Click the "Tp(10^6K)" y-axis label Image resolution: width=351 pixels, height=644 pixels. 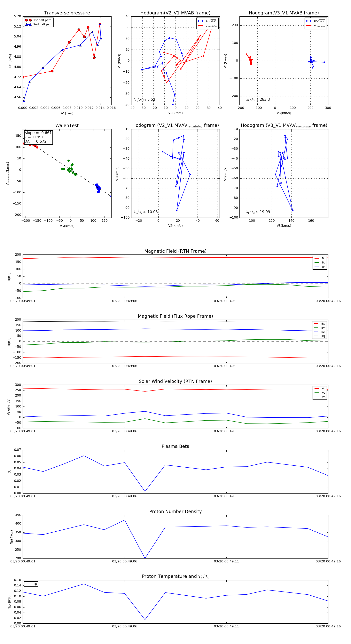click(x=10, y=602)
